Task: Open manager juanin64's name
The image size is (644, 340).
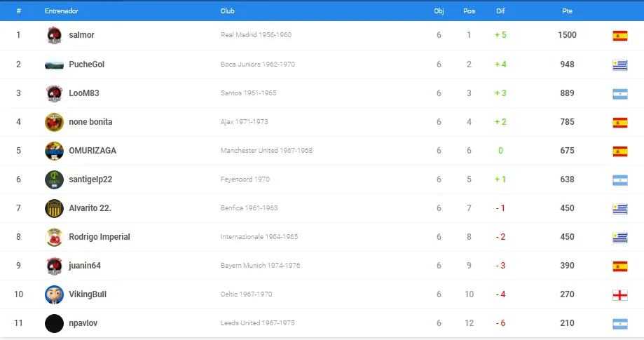Action: point(85,266)
